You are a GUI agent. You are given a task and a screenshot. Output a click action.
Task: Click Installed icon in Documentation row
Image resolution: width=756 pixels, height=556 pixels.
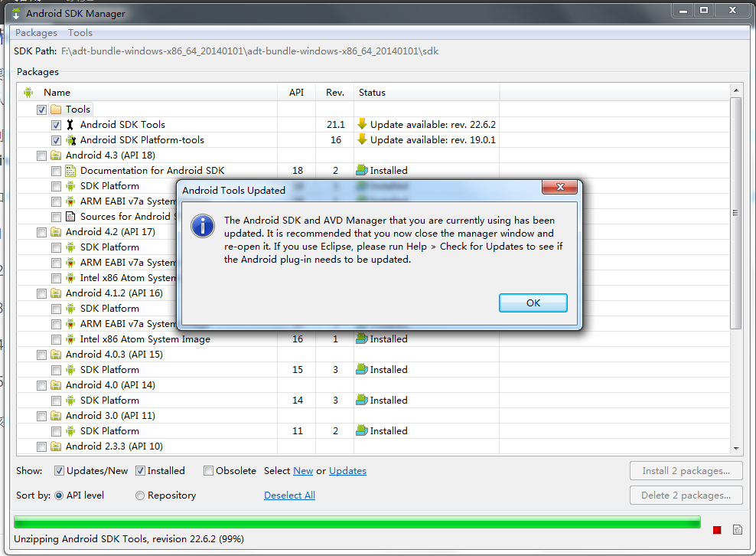(x=362, y=170)
